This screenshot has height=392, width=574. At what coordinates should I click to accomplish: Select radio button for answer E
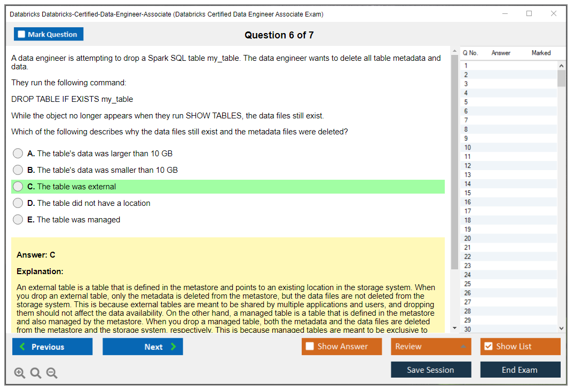pos(17,219)
